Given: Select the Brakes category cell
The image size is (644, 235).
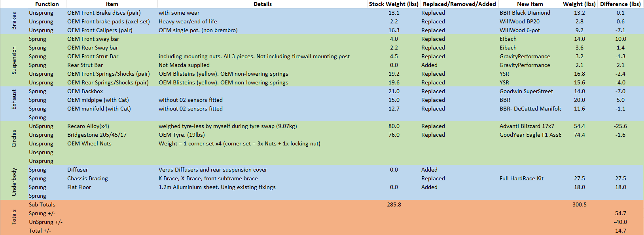Looking at the screenshot, I should click(14, 21).
